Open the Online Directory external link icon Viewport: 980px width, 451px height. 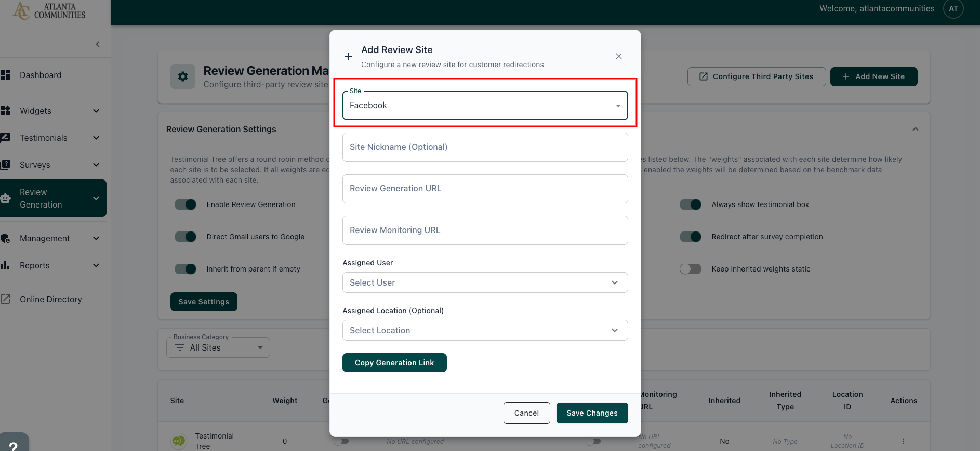pos(5,299)
